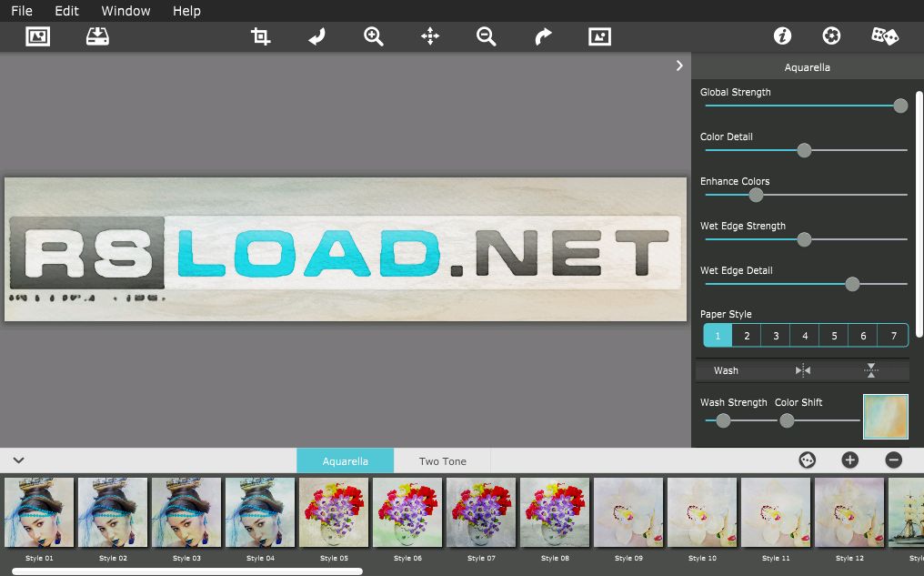
Task: Click the random preset icon above thumbnails
Action: pyautogui.click(x=807, y=460)
